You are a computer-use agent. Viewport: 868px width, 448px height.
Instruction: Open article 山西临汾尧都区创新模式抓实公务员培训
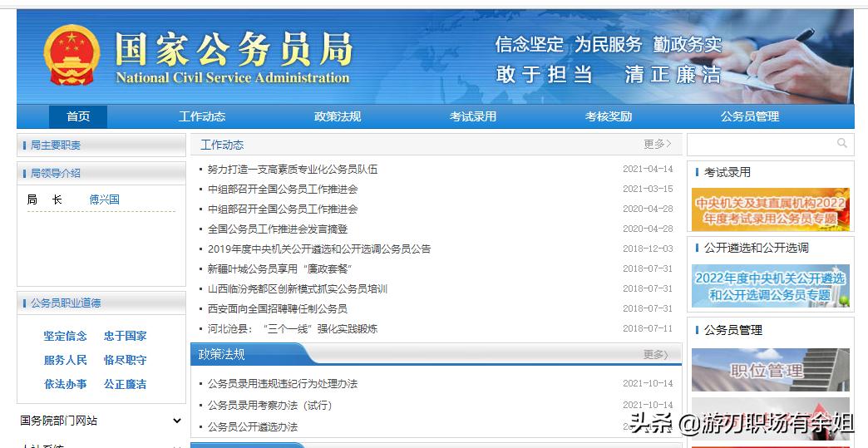coord(298,288)
